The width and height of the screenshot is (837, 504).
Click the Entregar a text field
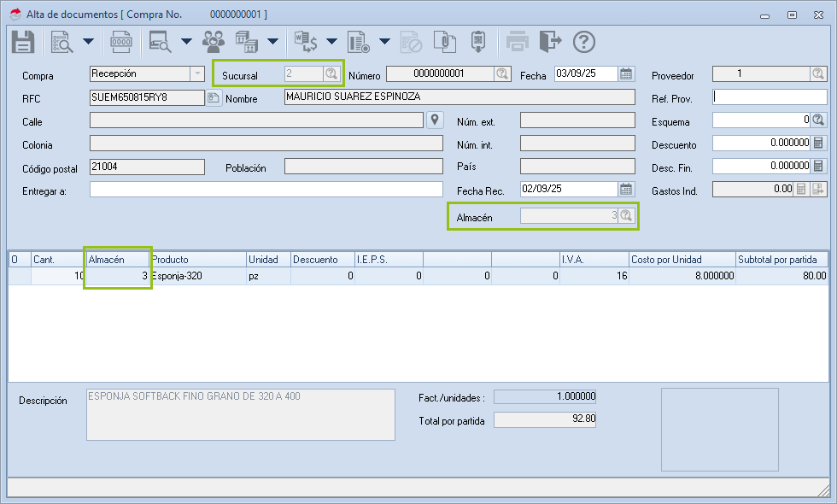(x=266, y=189)
